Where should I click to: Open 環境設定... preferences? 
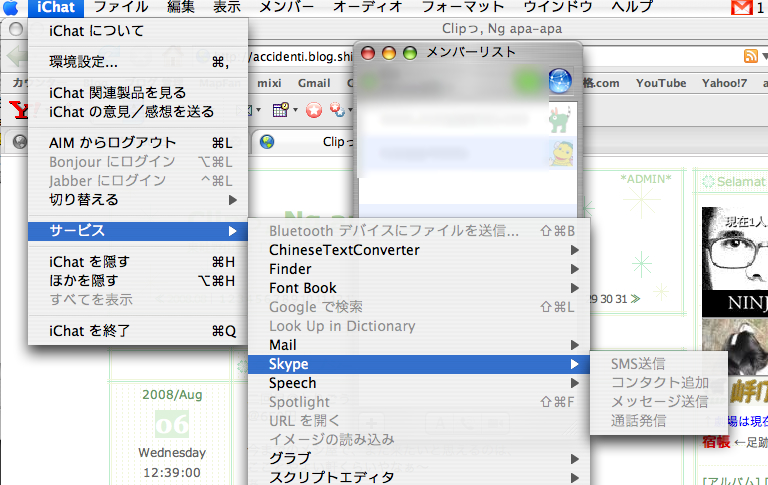tap(138, 62)
